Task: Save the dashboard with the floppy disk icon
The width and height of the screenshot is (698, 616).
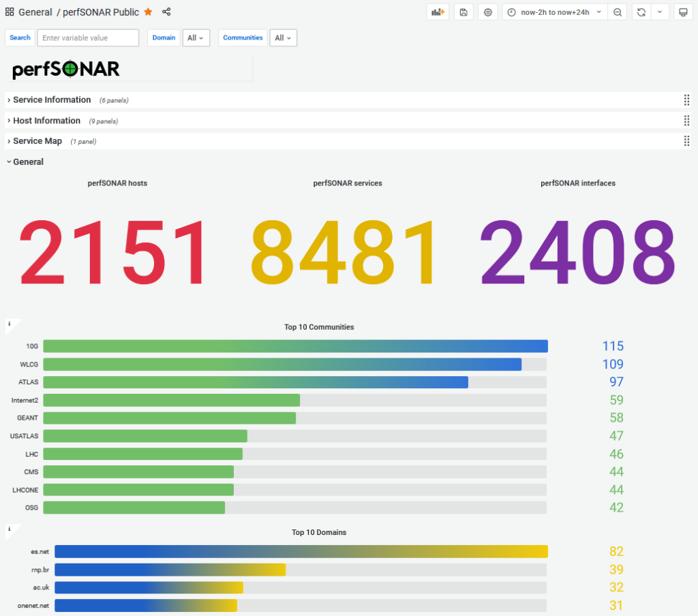Action: (464, 12)
